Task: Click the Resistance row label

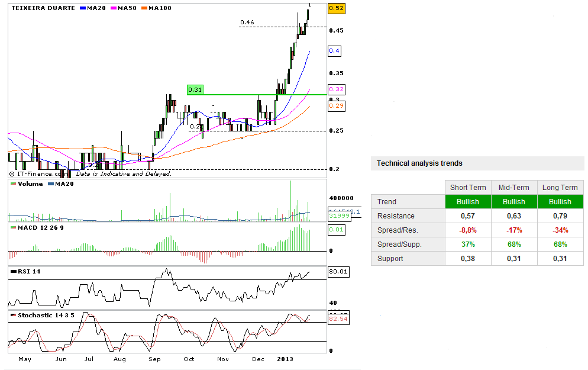Action: pyautogui.click(x=396, y=216)
